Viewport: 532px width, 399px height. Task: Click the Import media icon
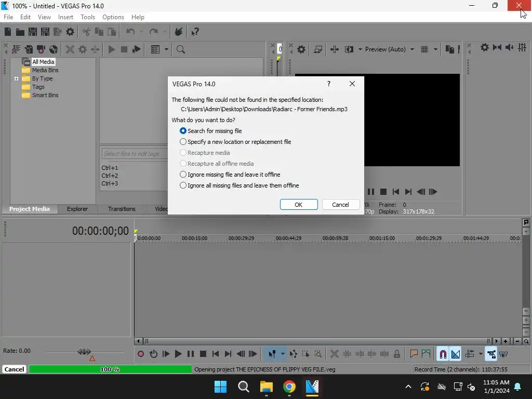pyautogui.click(x=29, y=49)
